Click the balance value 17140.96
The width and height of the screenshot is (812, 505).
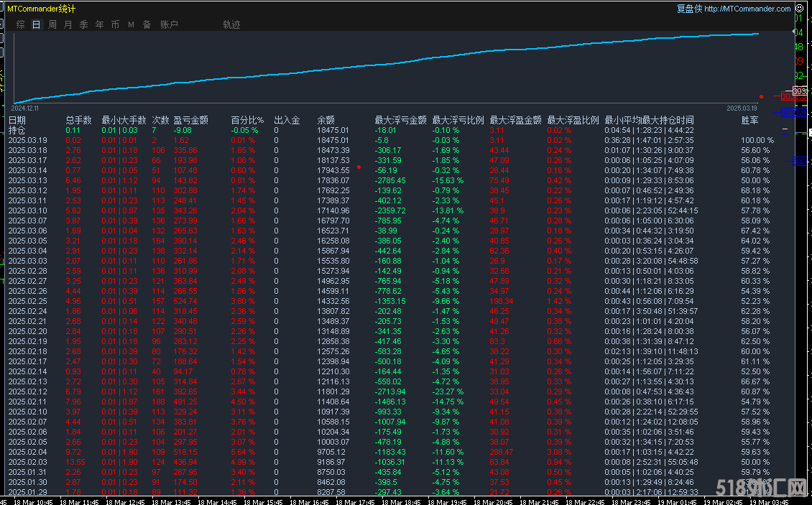click(x=333, y=210)
